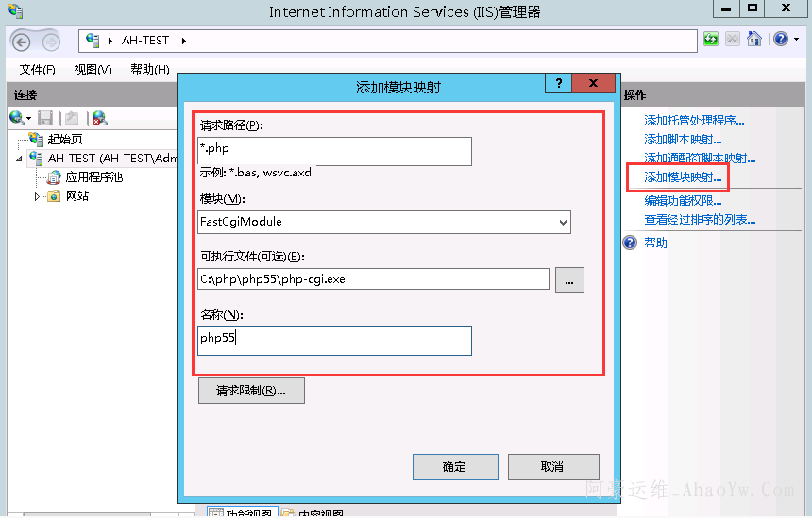Click the create connection globe icon

17,118
